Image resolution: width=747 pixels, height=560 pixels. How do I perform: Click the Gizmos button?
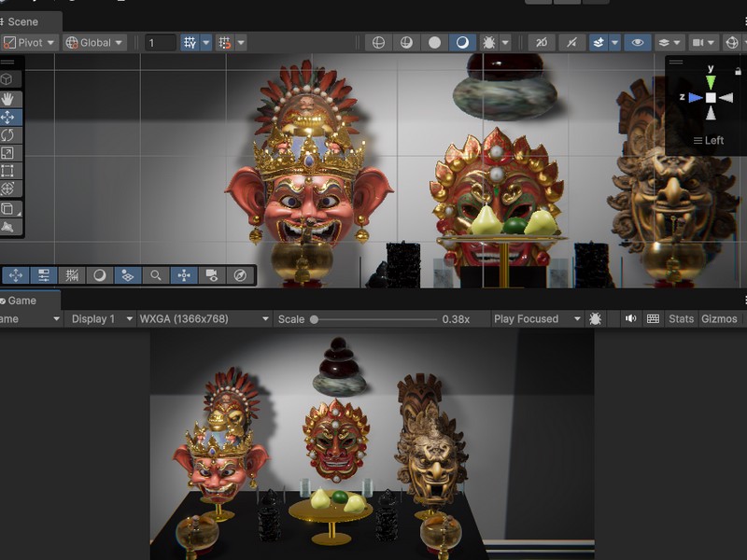tap(719, 319)
